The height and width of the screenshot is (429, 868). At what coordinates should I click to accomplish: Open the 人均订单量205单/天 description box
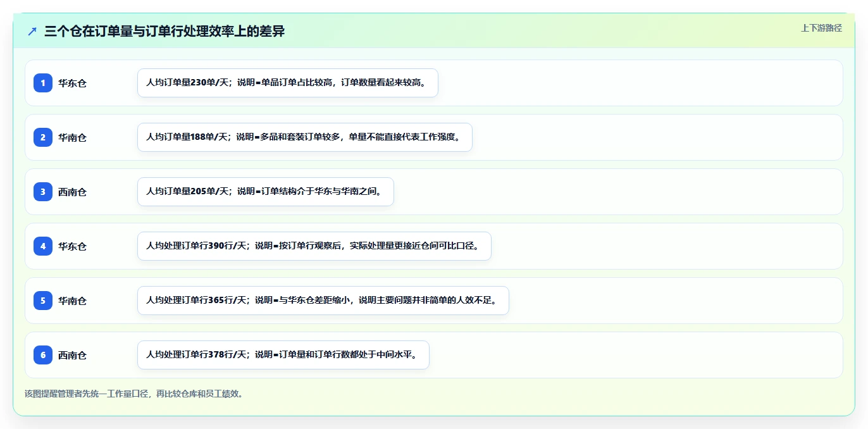click(x=266, y=192)
